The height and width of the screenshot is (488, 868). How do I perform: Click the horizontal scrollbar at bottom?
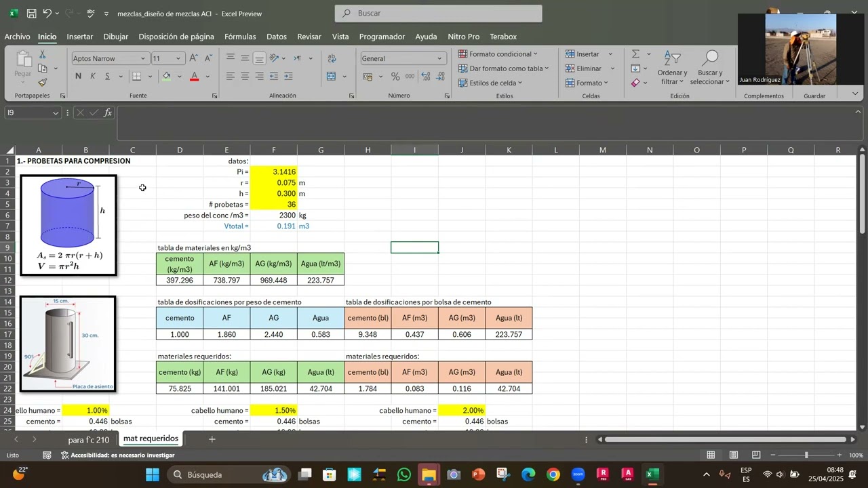[x=727, y=440]
